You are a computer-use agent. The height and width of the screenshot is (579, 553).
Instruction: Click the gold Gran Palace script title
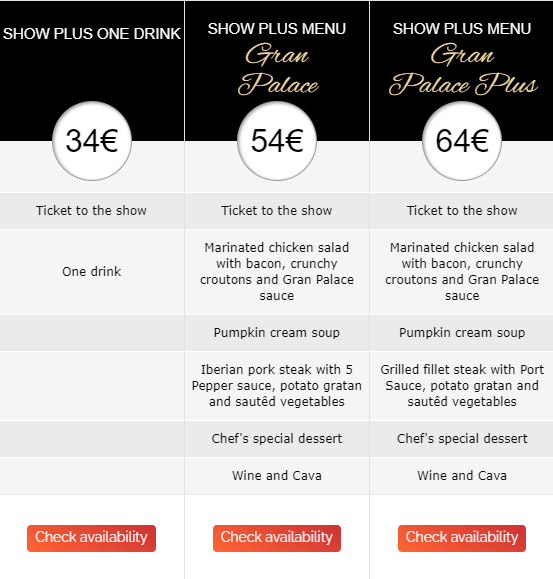pyautogui.click(x=278, y=69)
